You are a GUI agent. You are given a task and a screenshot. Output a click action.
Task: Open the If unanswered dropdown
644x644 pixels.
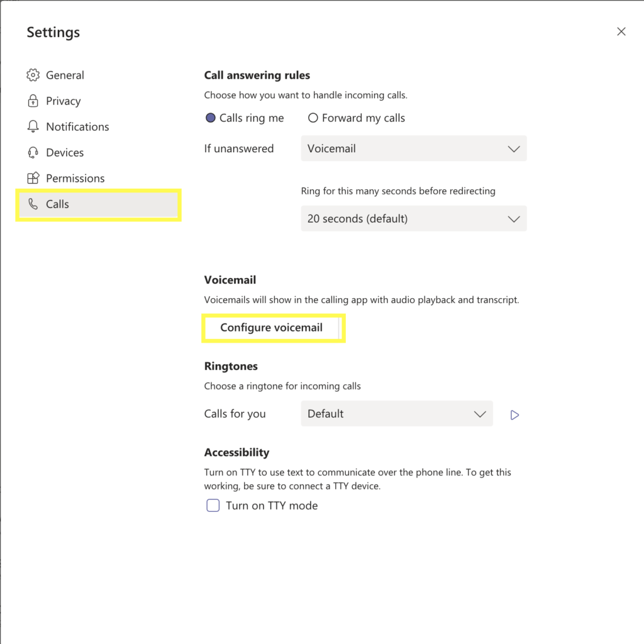(x=413, y=148)
